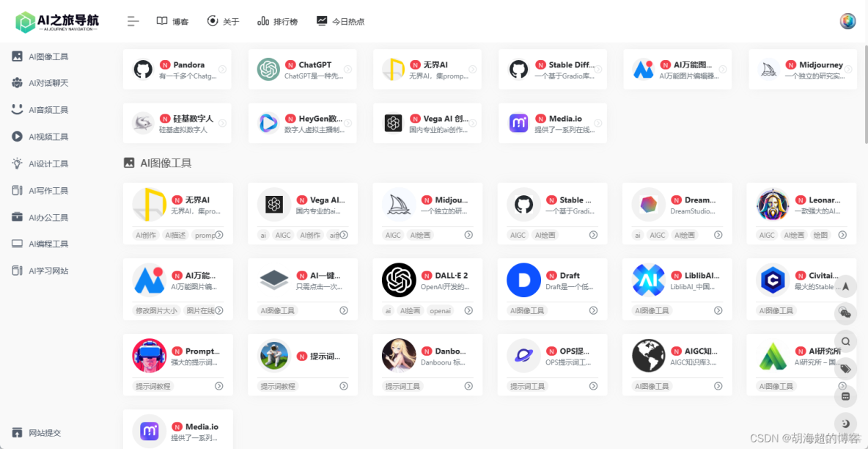Open 今日热点 from the top menu
868x449 pixels.
pos(340,21)
